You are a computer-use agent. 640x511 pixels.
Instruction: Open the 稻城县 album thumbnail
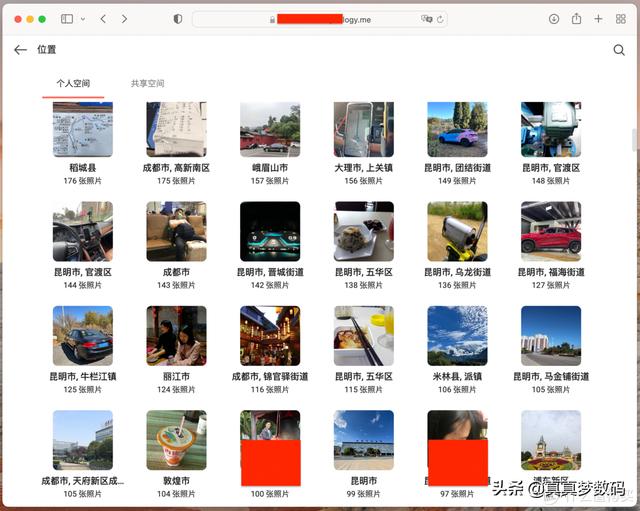click(82, 129)
